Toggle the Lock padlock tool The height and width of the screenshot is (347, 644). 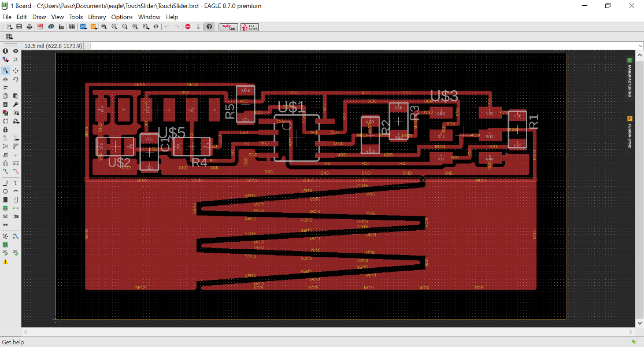(x=5, y=130)
